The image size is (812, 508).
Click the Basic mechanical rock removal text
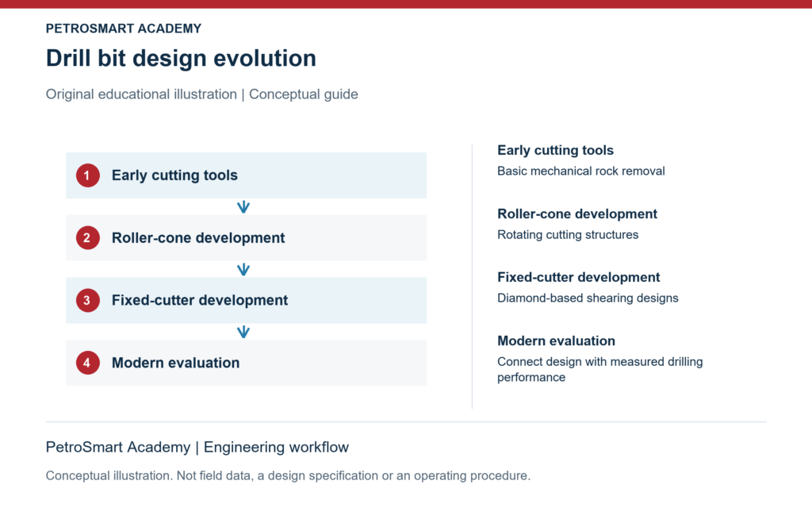point(581,171)
